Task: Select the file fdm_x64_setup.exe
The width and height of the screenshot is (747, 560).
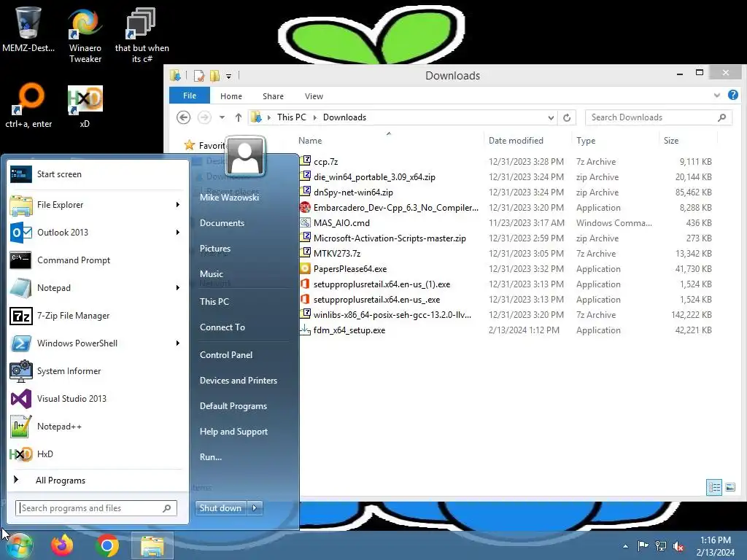Action: 349,330
